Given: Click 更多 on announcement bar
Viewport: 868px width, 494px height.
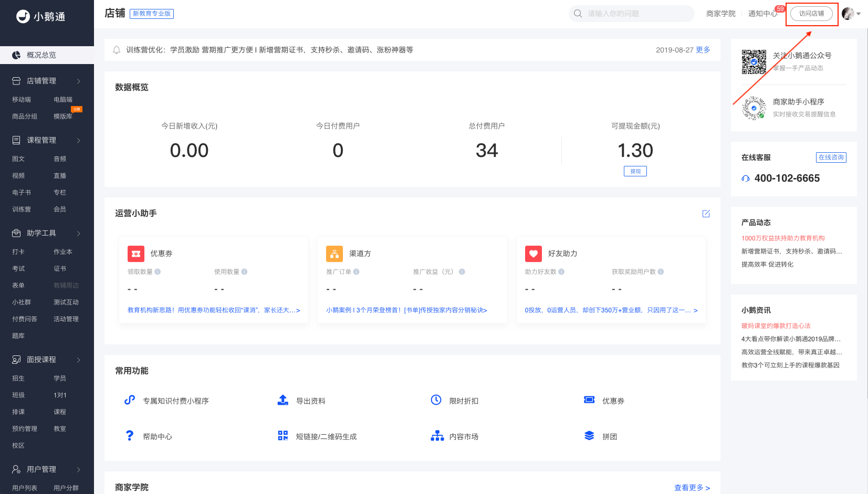Looking at the screenshot, I should click(703, 50).
